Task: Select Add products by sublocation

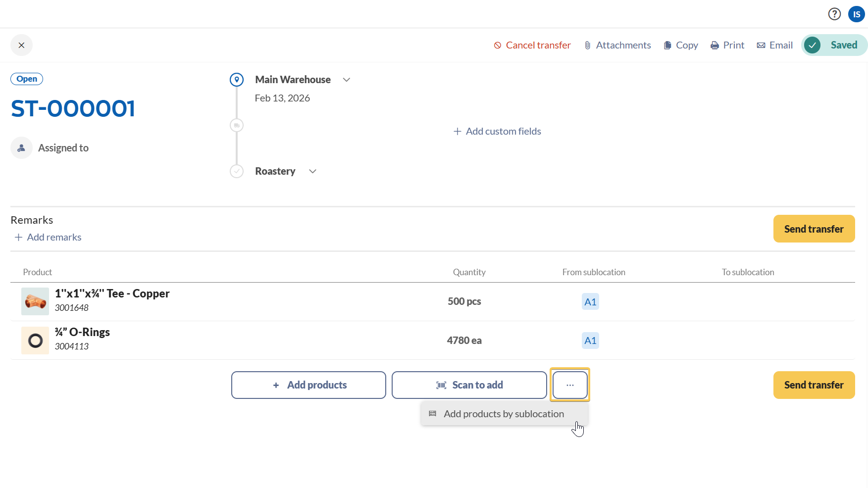Action: [504, 414]
